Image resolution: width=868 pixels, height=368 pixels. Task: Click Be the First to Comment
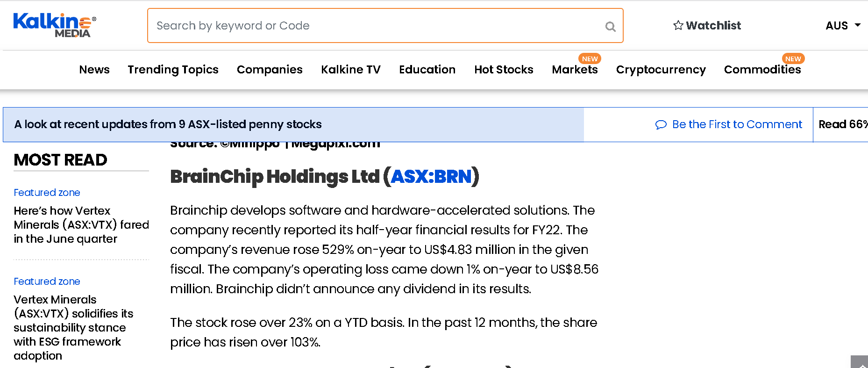coord(737,124)
